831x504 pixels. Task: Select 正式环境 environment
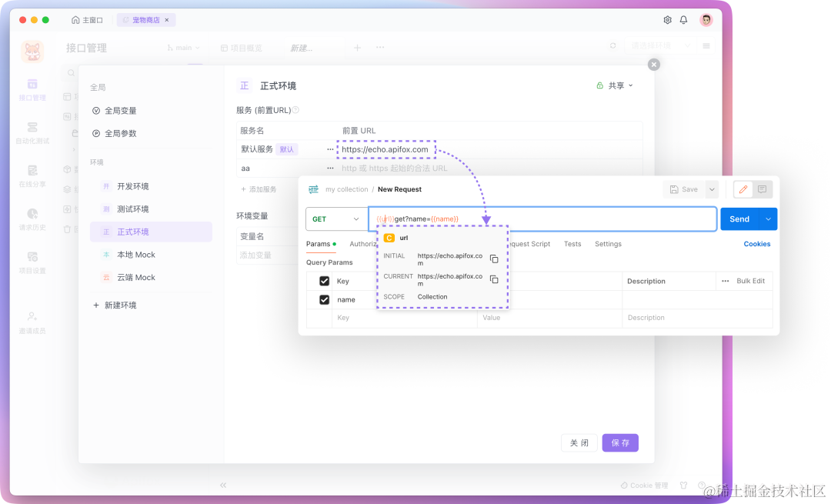click(x=151, y=232)
